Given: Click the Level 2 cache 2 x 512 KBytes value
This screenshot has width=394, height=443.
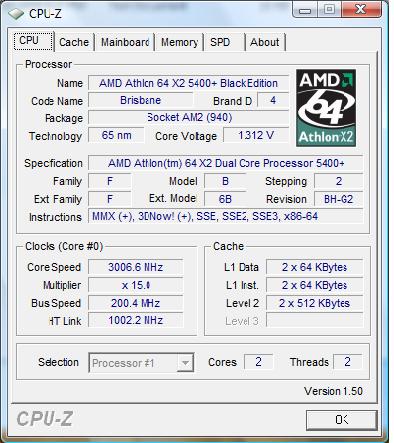Looking at the screenshot, I should (x=314, y=303).
